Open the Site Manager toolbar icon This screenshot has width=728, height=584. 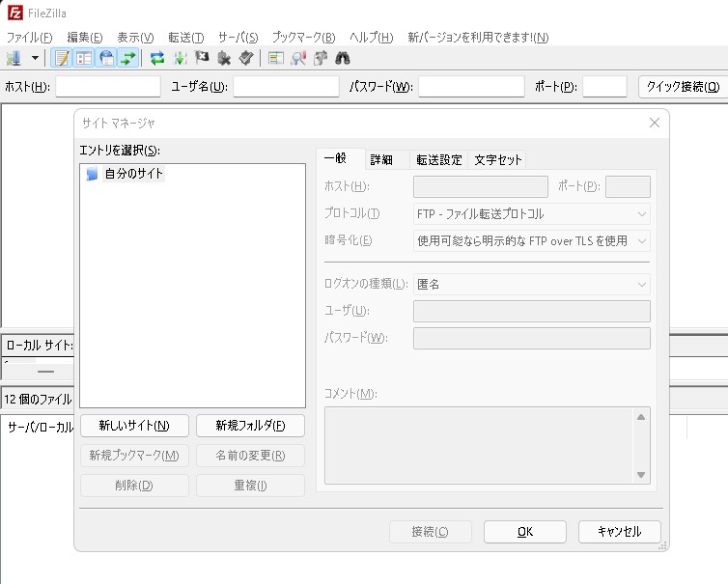pos(14,58)
